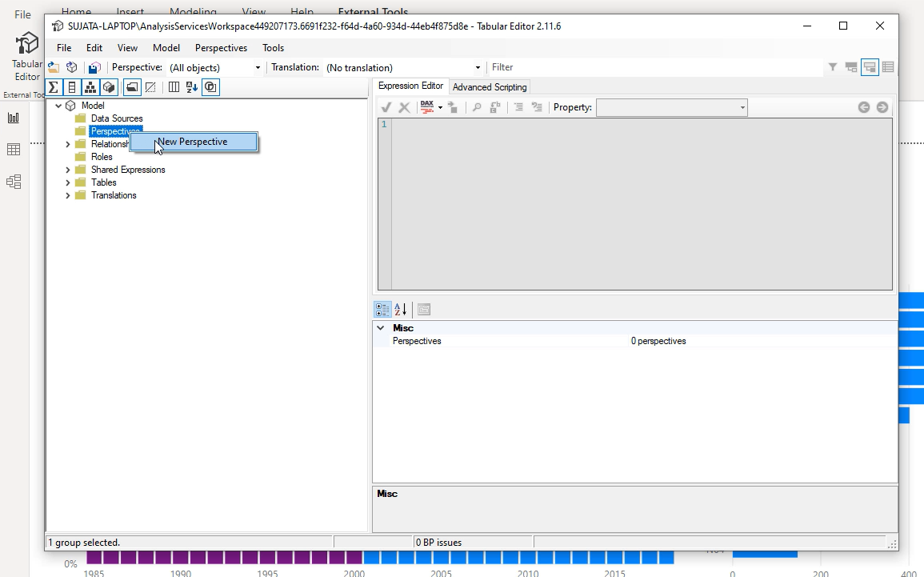Click the open model from file icon
Image resolution: width=924 pixels, height=577 pixels.
click(54, 68)
